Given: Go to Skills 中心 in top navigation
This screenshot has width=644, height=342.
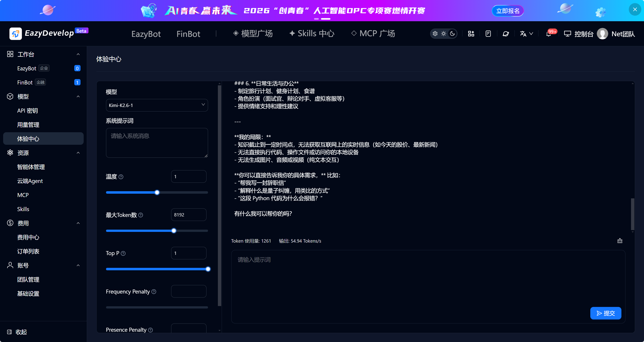Looking at the screenshot, I should 312,34.
